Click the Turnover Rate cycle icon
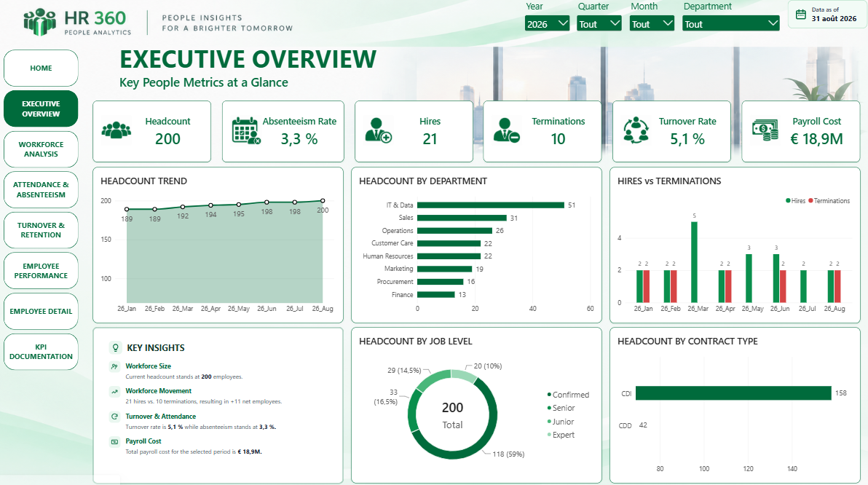 [x=636, y=130]
